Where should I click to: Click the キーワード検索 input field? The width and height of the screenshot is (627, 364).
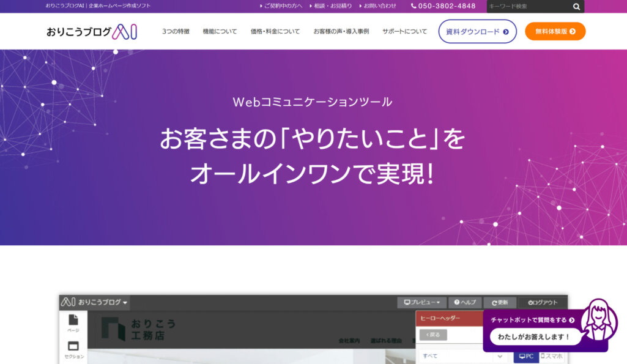[x=527, y=7]
